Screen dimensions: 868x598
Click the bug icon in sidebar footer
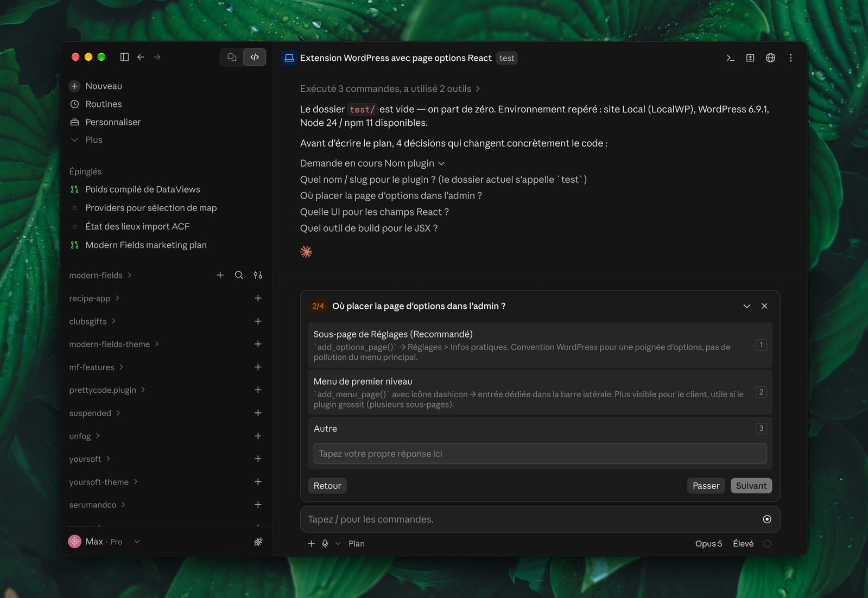click(258, 542)
